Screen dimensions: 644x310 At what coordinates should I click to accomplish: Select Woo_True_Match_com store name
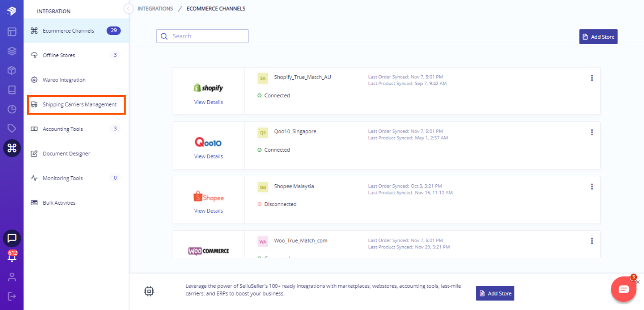point(301,240)
